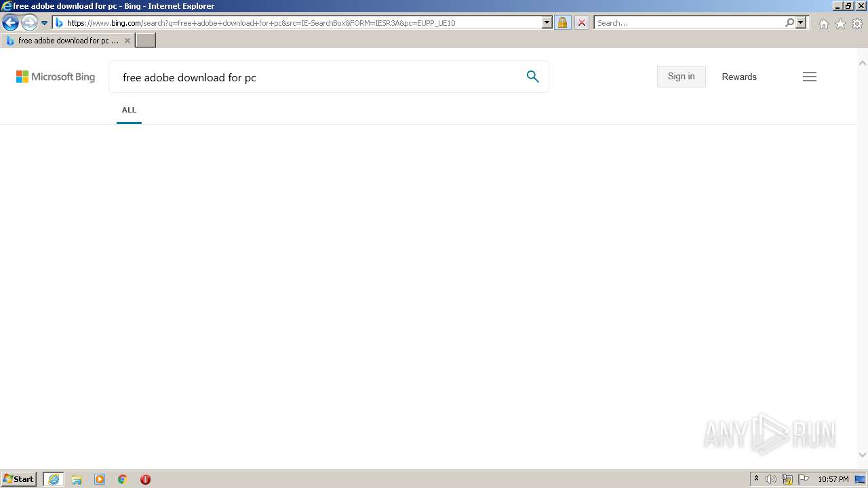Screen dimensions: 868x488
Task: Click the Internet Explorer title bar logo
Action: (6, 6)
